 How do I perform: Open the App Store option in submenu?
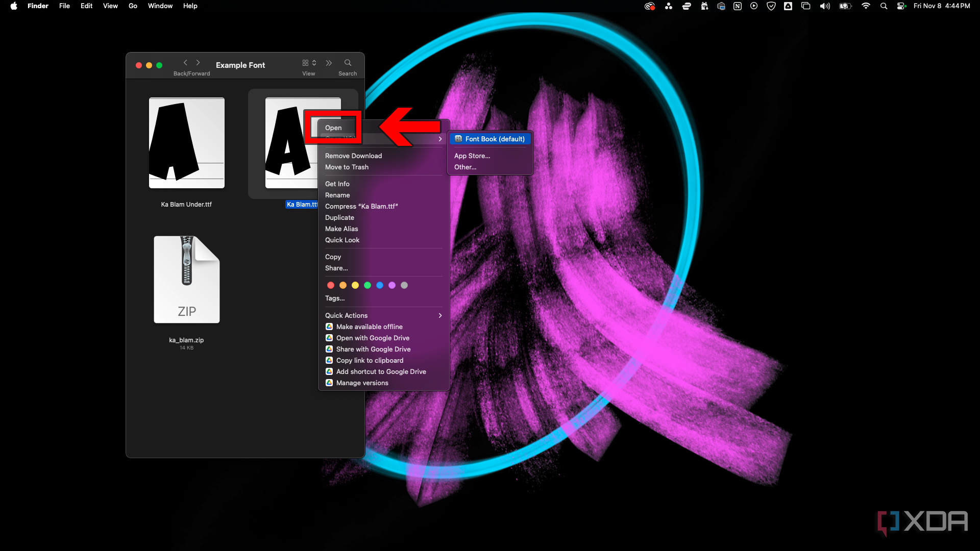[x=473, y=156]
